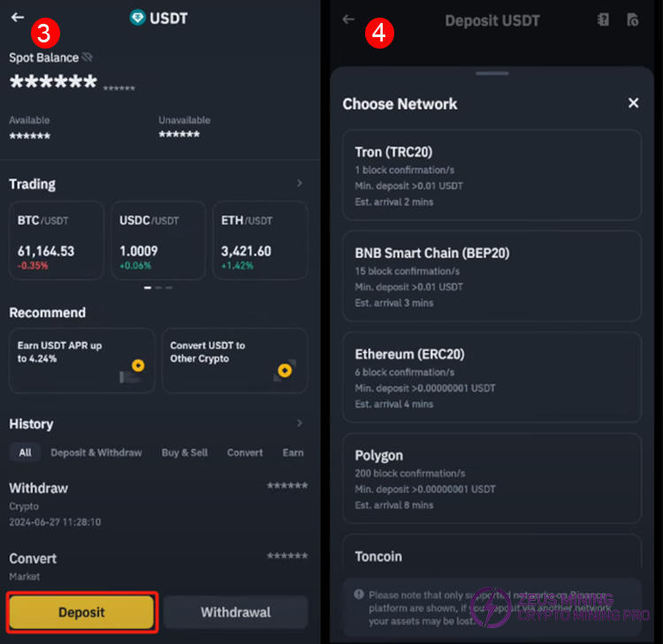Click the Trading section heading
663x644 pixels.
pos(33,184)
